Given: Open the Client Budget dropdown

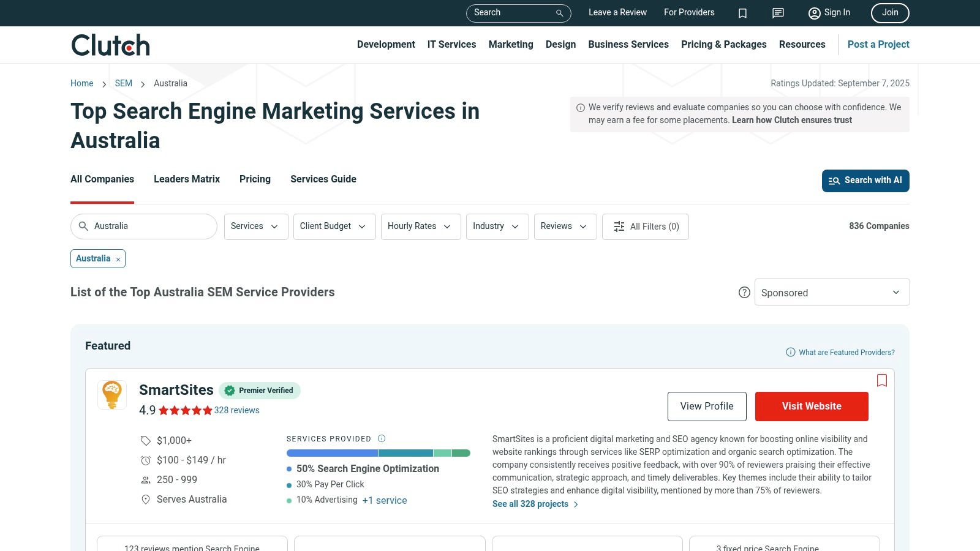Looking at the screenshot, I should [334, 227].
